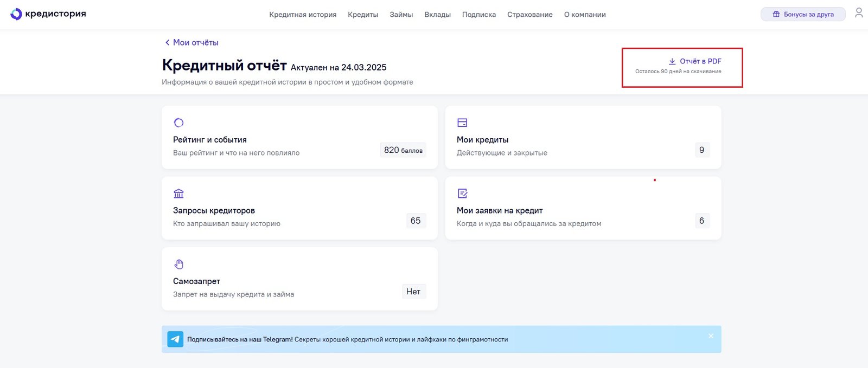
Task: Close the Telegram subscription banner
Action: [x=711, y=336]
